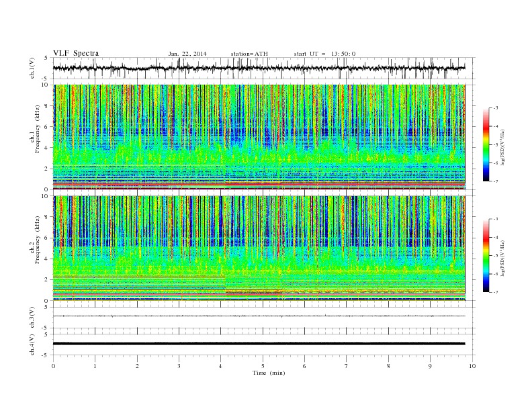Click time-axis tick label "9"
This screenshot has width=532, height=411.
coord(430,366)
